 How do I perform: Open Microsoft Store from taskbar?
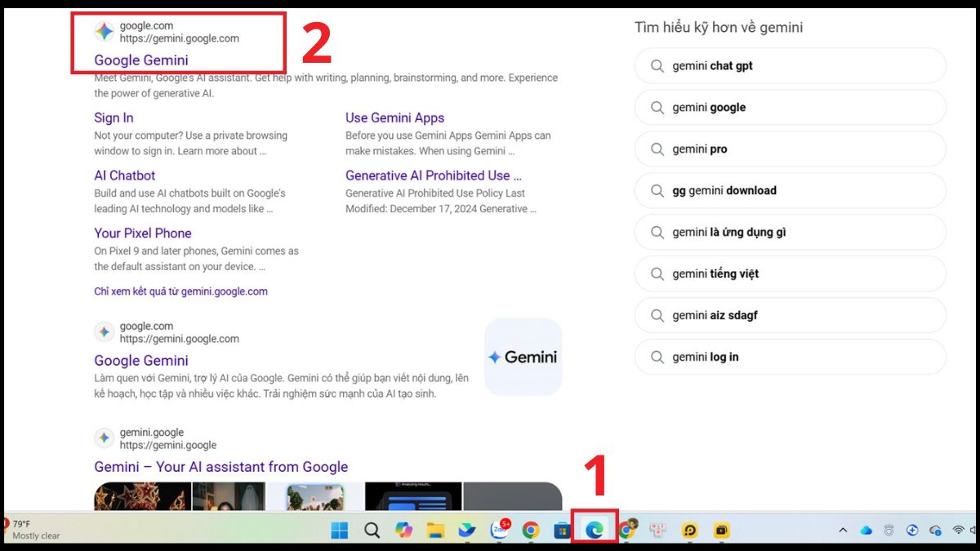point(562,531)
